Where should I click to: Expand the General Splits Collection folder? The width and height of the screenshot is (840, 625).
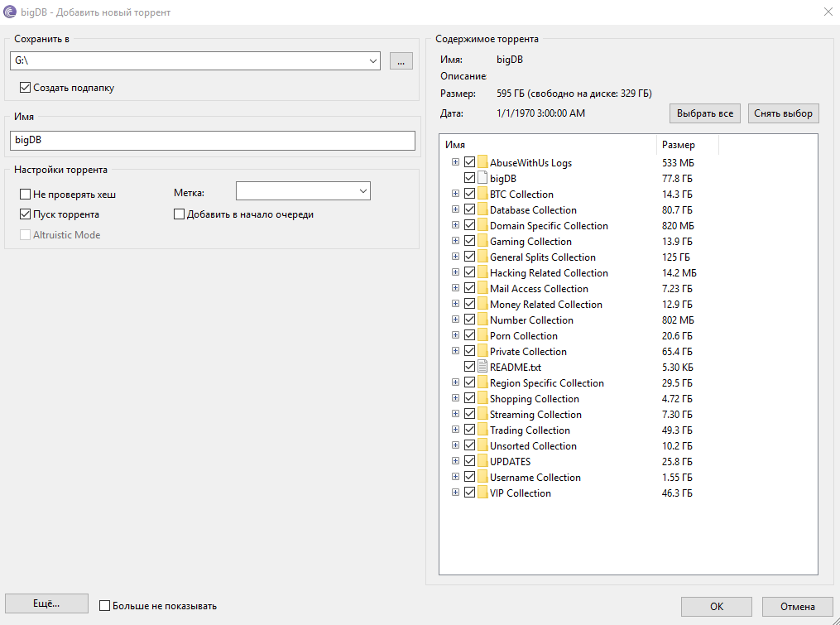[455, 257]
